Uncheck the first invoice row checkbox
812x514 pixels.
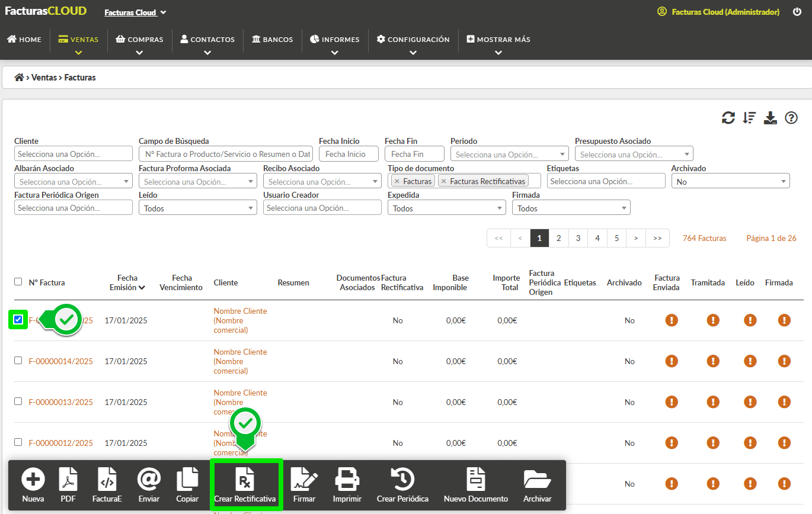click(x=18, y=320)
